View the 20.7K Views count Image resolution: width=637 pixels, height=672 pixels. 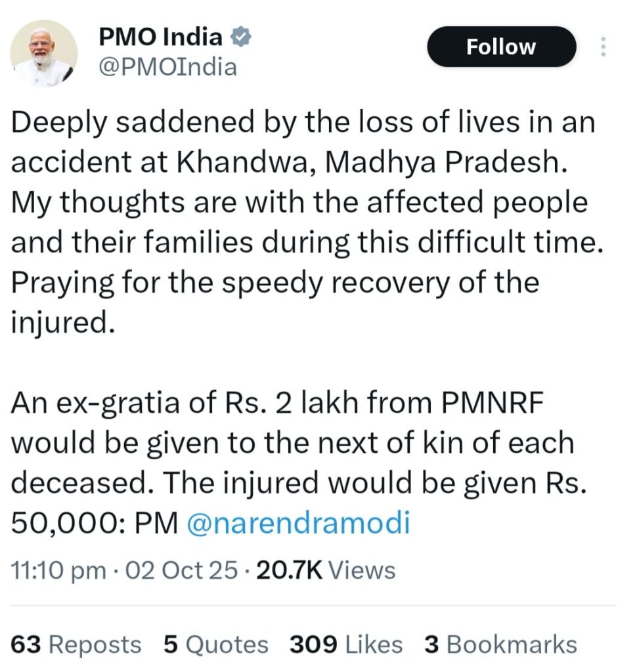[326, 570]
